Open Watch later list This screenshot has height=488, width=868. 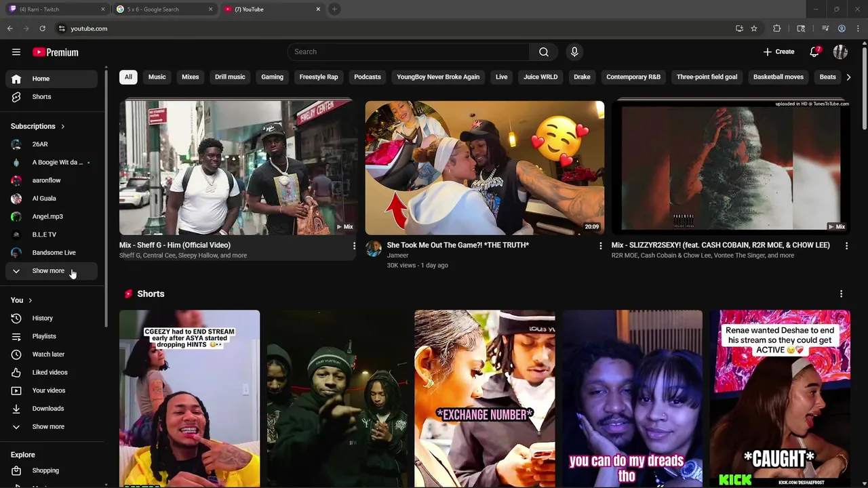click(52, 354)
